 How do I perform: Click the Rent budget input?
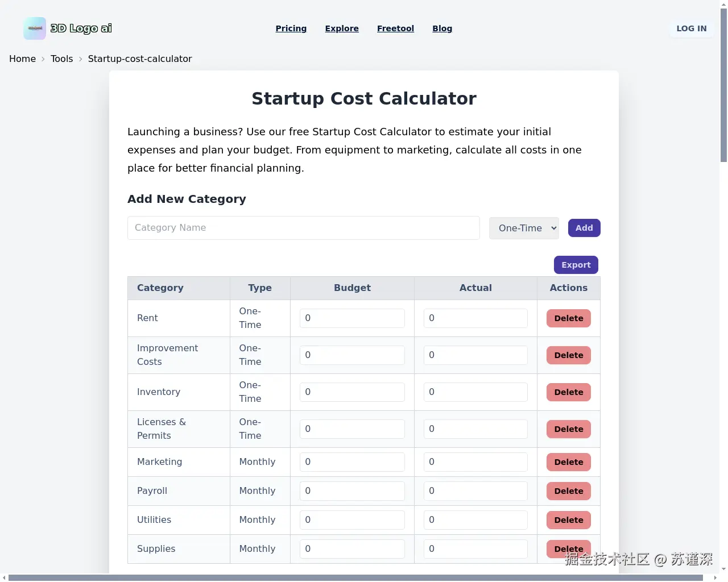click(352, 318)
